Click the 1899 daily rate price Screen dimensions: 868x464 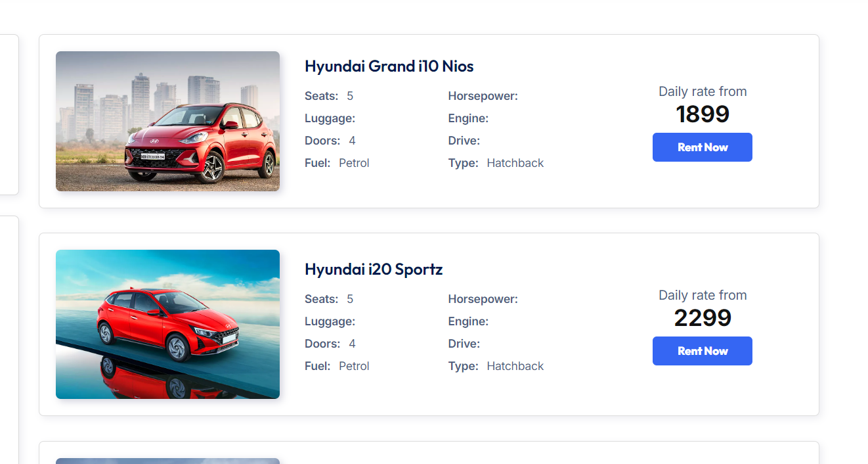click(x=702, y=114)
